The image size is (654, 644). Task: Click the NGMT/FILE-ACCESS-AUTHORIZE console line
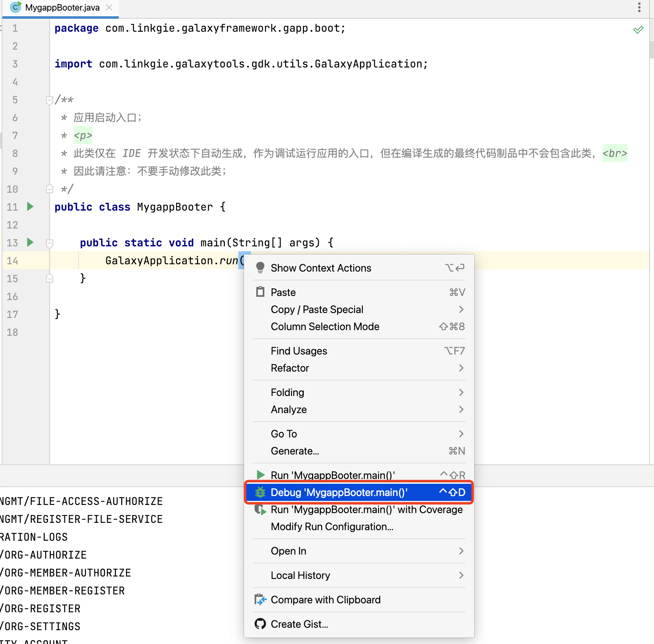pos(81,501)
